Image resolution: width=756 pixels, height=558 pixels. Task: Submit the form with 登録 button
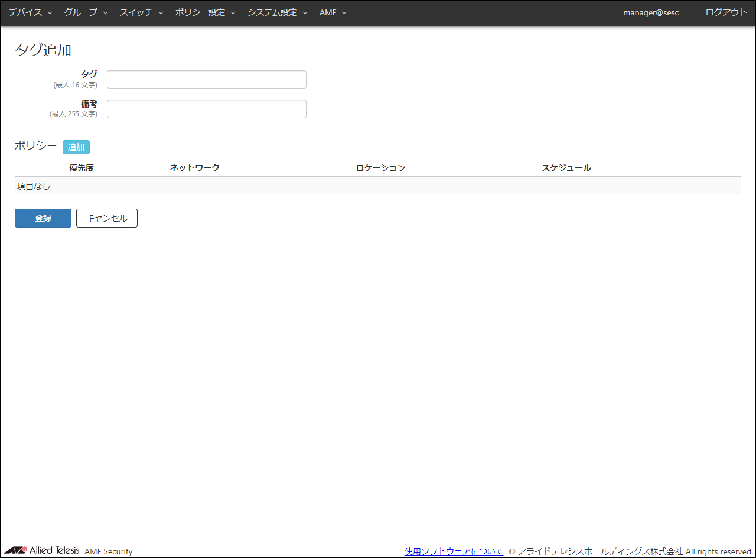coord(43,218)
